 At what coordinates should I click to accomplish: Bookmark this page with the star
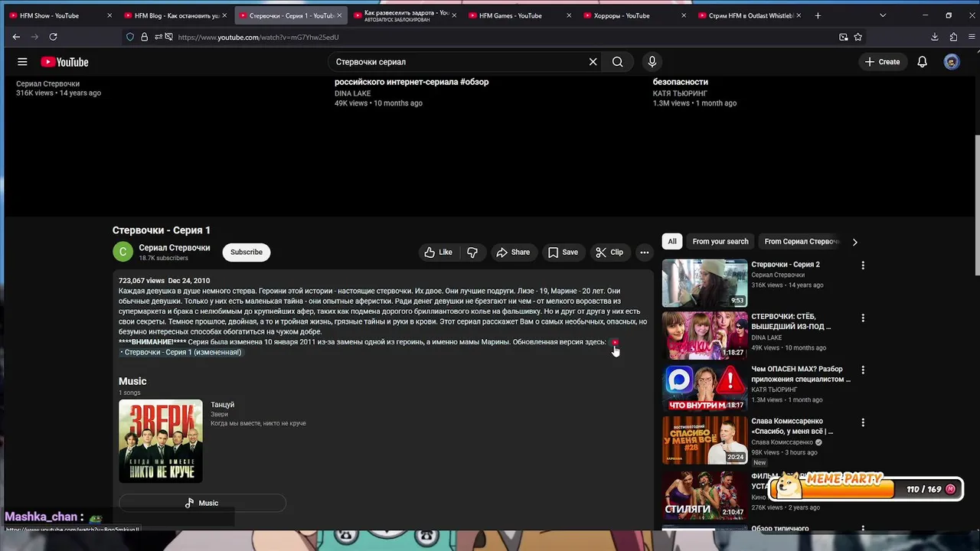pos(858,37)
